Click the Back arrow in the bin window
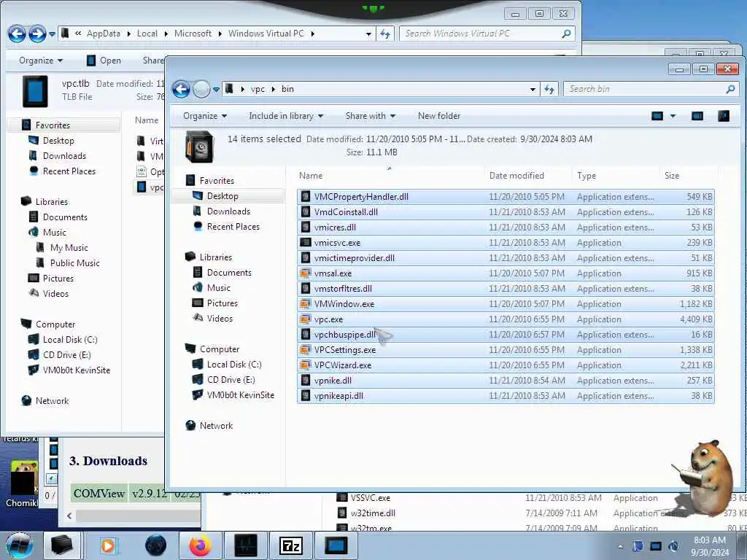The width and height of the screenshot is (747, 560). click(x=181, y=89)
